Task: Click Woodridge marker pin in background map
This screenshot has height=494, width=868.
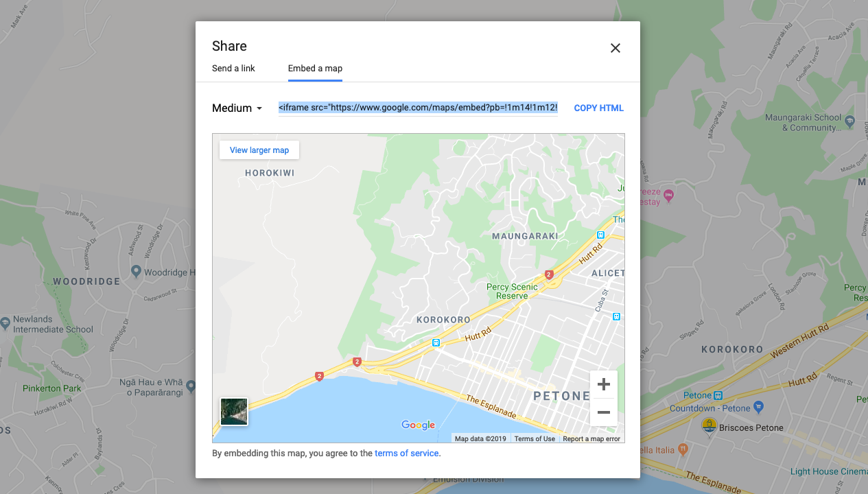Action: (x=136, y=272)
